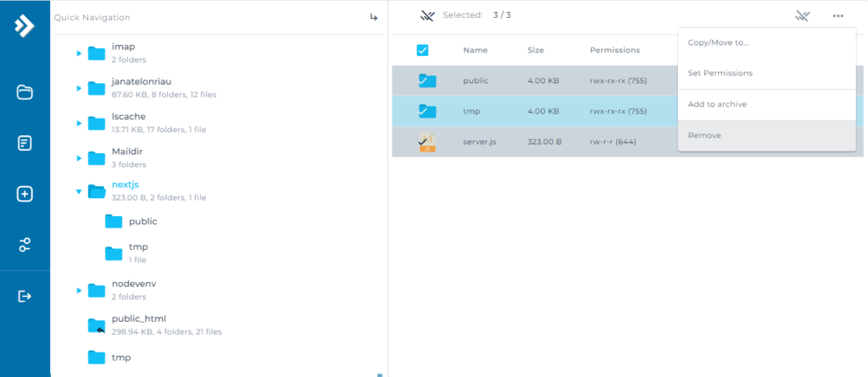Uncheck the server.js file row icon
This screenshot has width=868, height=377.
(427, 141)
